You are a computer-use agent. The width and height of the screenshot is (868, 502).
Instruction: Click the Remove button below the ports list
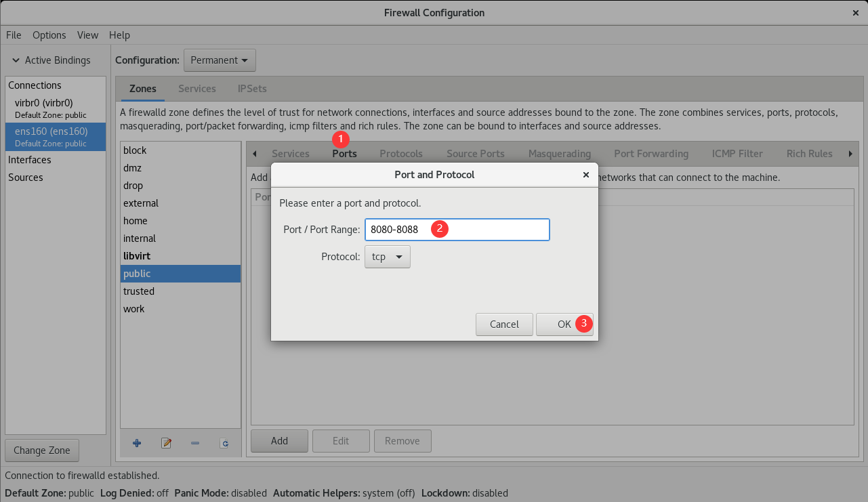402,441
